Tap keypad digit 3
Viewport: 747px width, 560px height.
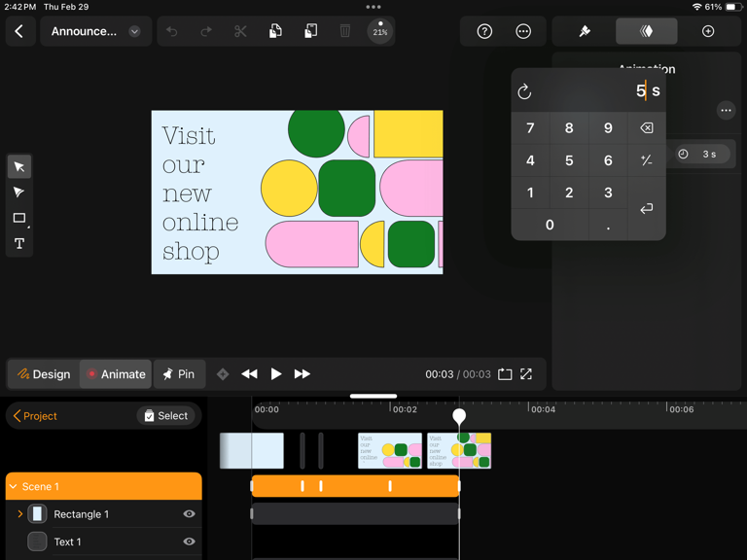608,192
